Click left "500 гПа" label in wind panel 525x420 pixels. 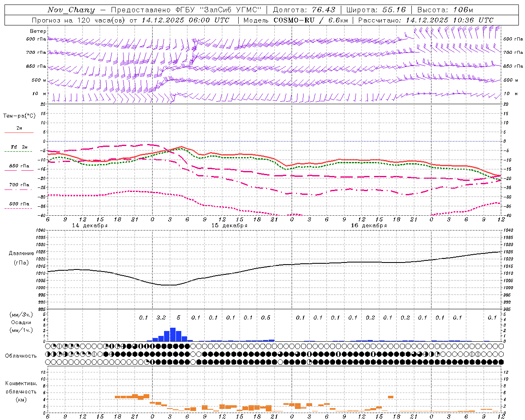tap(36, 39)
